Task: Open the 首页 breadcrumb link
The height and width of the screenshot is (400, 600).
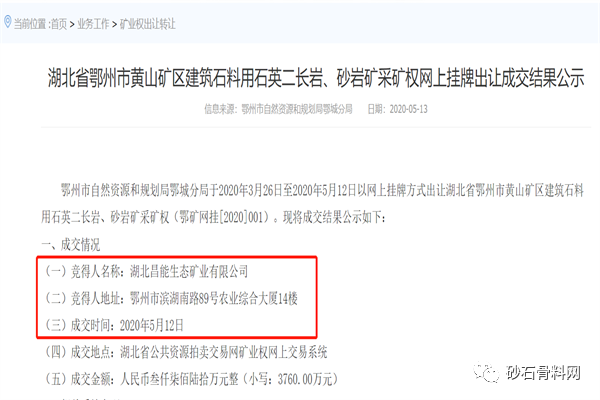Action: coord(59,24)
